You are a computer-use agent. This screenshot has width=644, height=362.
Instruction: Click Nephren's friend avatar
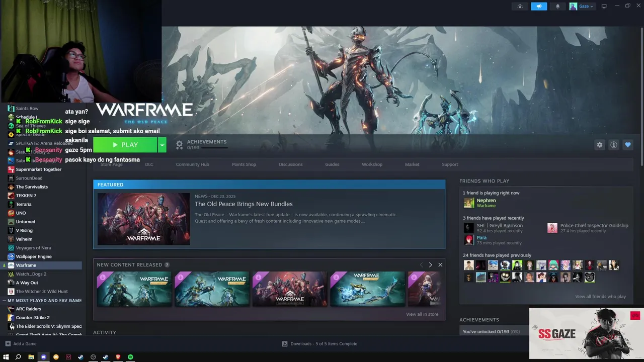pos(469,203)
